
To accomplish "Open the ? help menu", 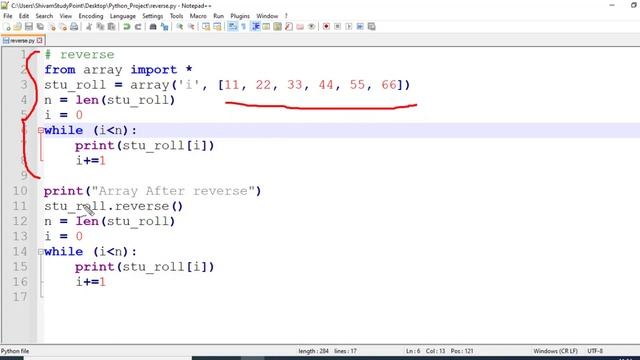I will 286,16.
